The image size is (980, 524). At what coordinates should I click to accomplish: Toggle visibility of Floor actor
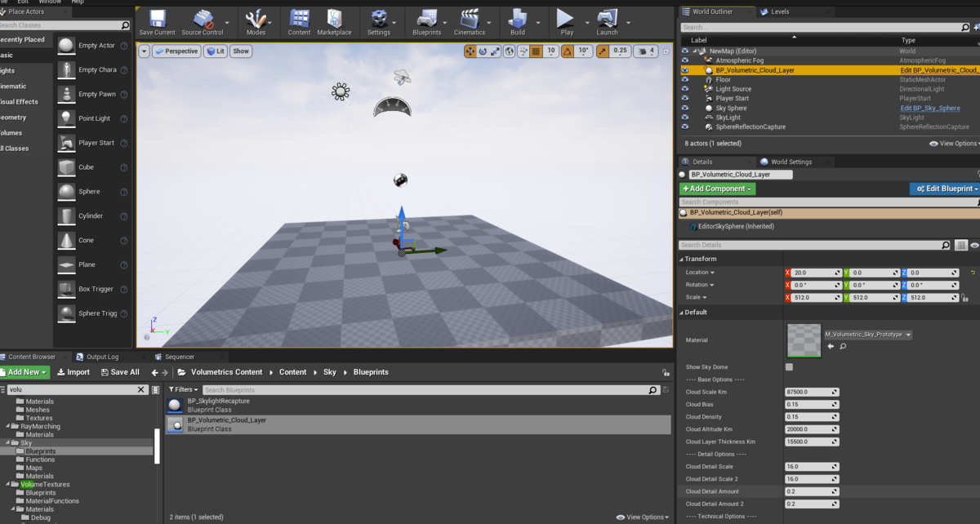pos(685,80)
